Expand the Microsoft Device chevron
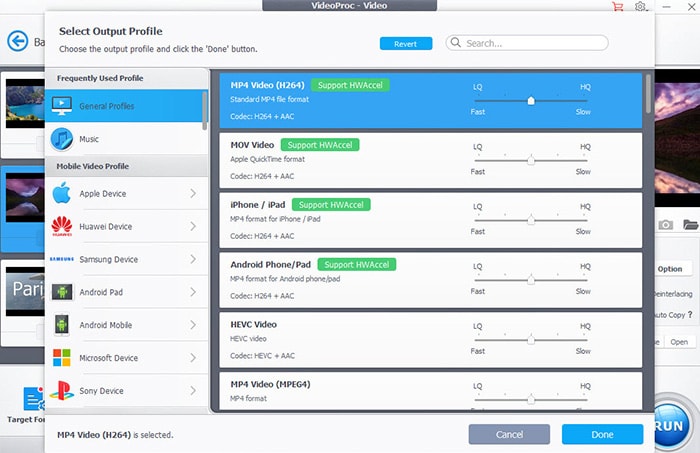The height and width of the screenshot is (453, 700). [x=193, y=357]
